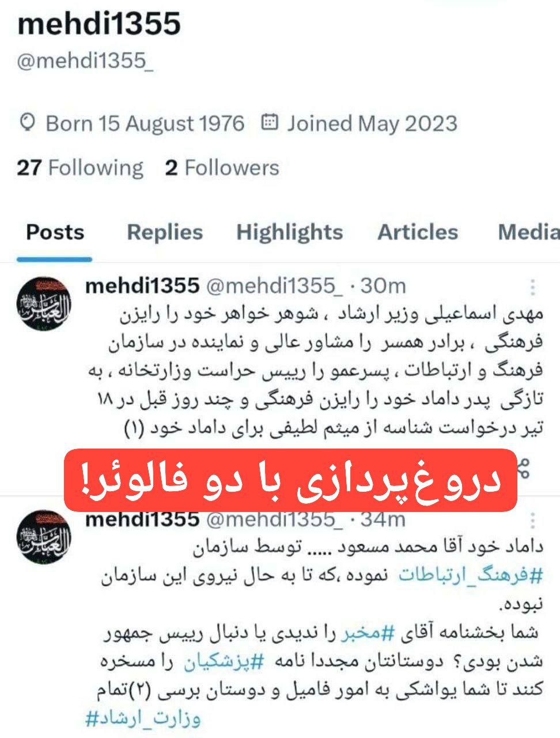Open the second post's three-dot menu
Screen dimensions: 560x738
pyautogui.click(x=533, y=520)
